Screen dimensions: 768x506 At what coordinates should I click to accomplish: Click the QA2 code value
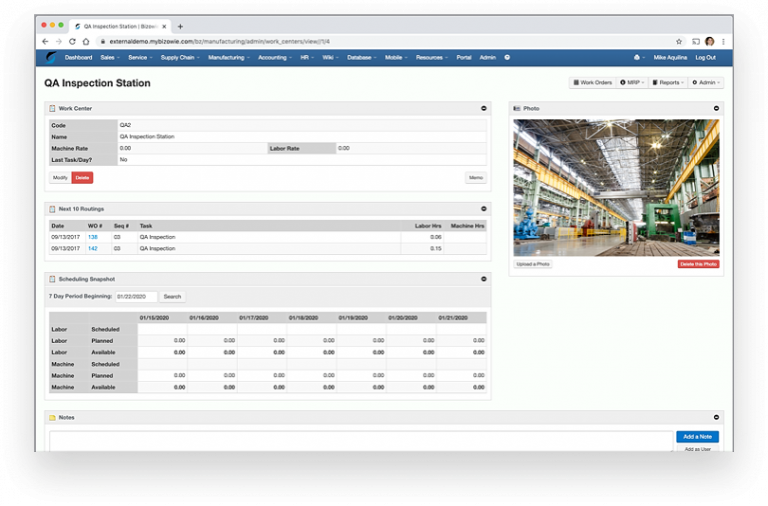[x=125, y=125]
